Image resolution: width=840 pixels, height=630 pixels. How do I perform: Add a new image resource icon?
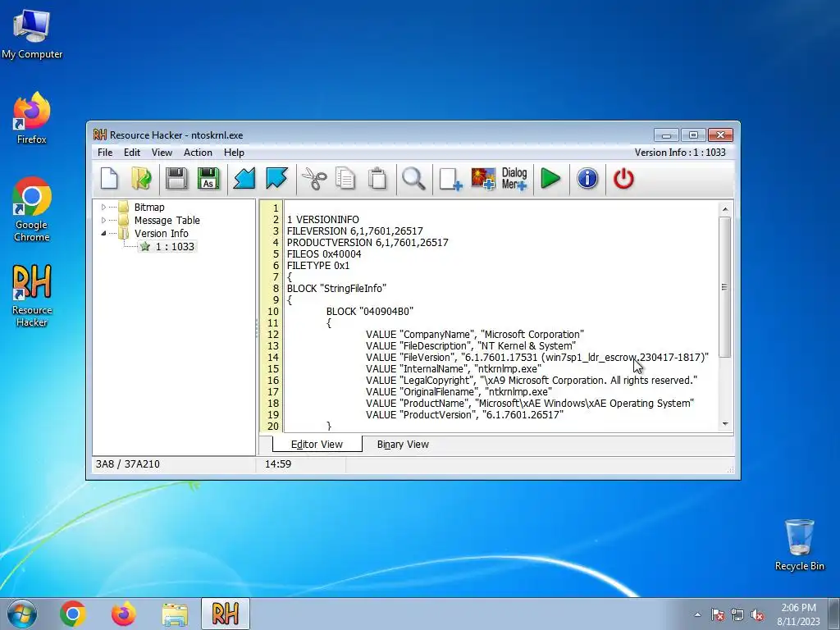[x=482, y=178]
